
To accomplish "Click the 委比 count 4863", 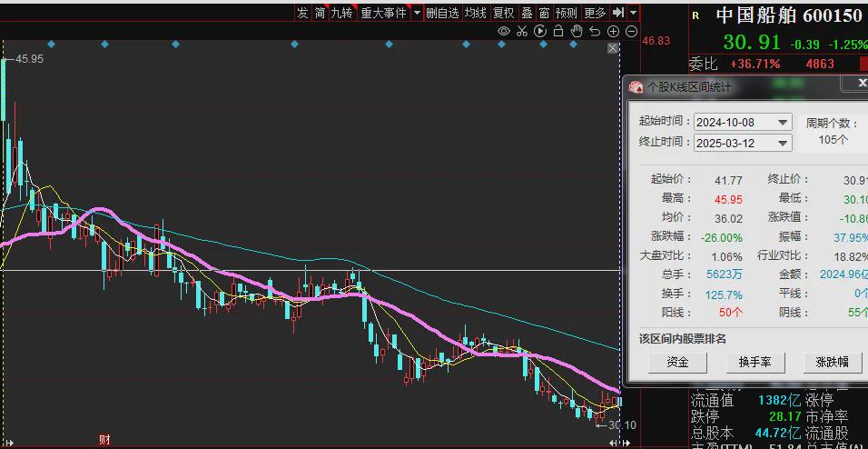I will coord(820,64).
